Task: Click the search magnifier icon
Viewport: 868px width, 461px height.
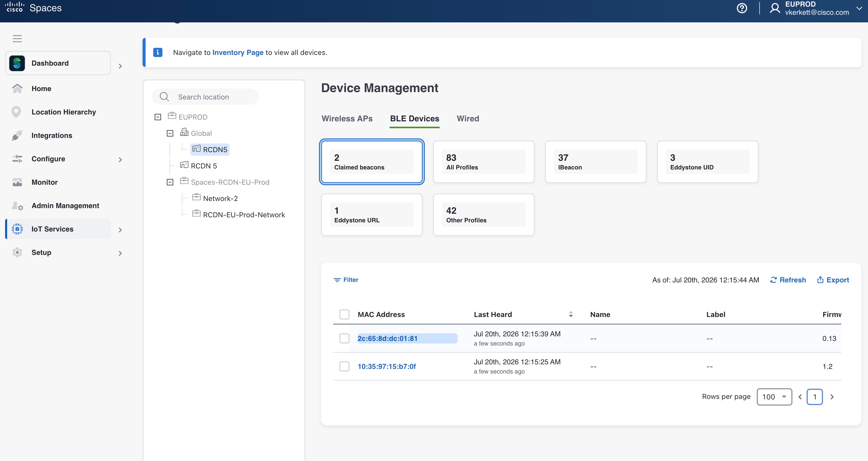Action: coord(164,97)
